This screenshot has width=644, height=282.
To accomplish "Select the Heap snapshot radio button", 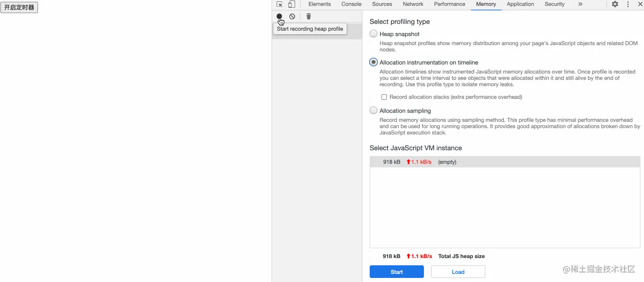I will pyautogui.click(x=373, y=34).
